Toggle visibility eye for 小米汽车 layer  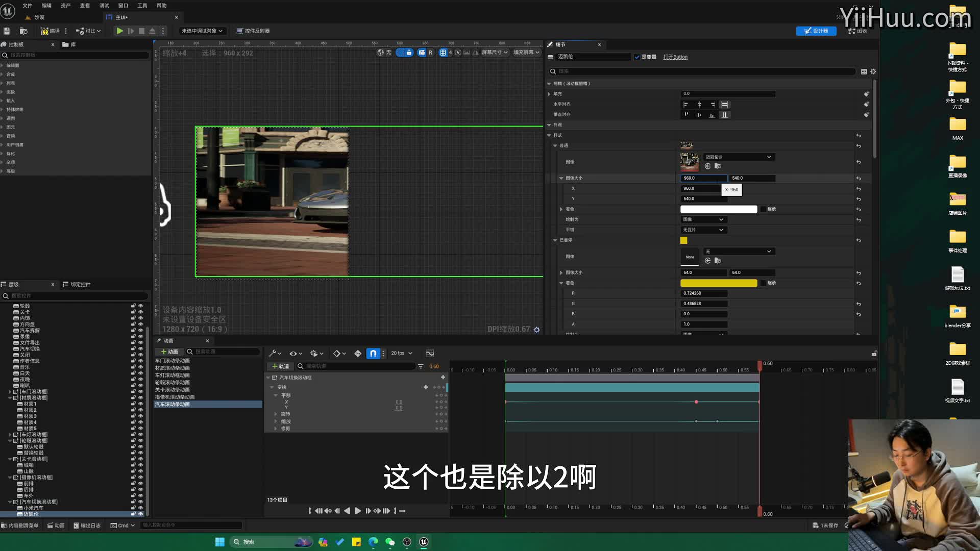(141, 508)
